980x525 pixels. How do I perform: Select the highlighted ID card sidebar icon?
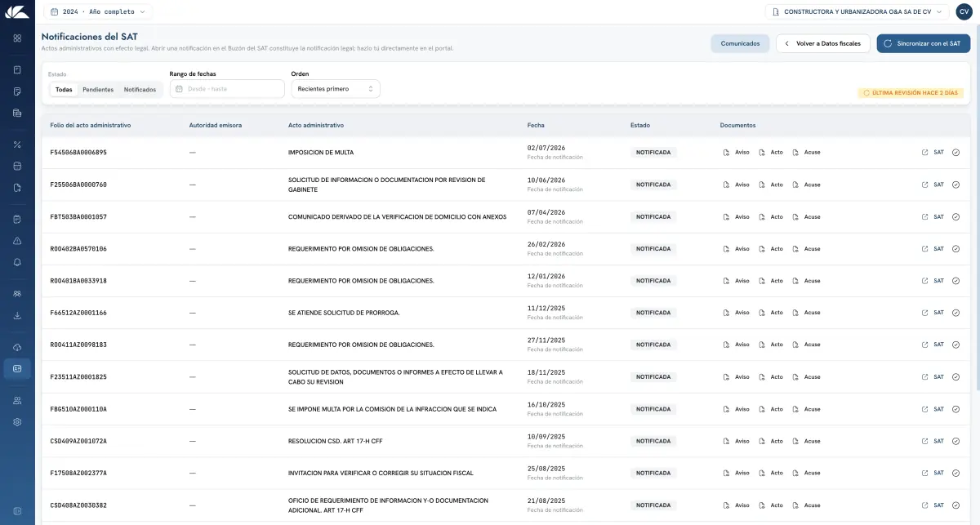(17, 368)
